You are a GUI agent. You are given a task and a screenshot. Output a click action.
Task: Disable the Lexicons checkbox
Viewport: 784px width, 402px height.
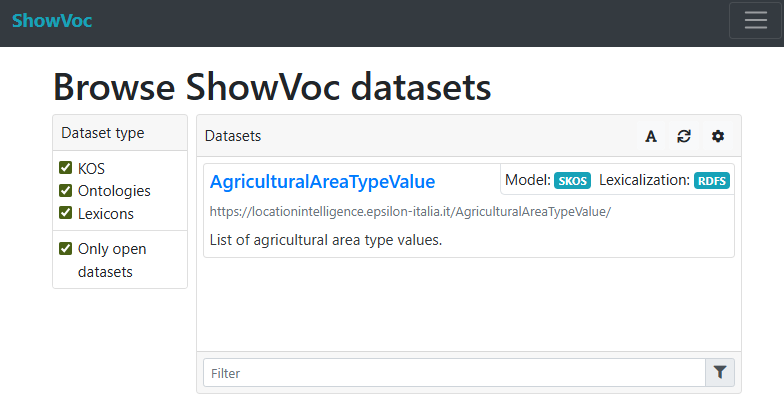pos(66,212)
